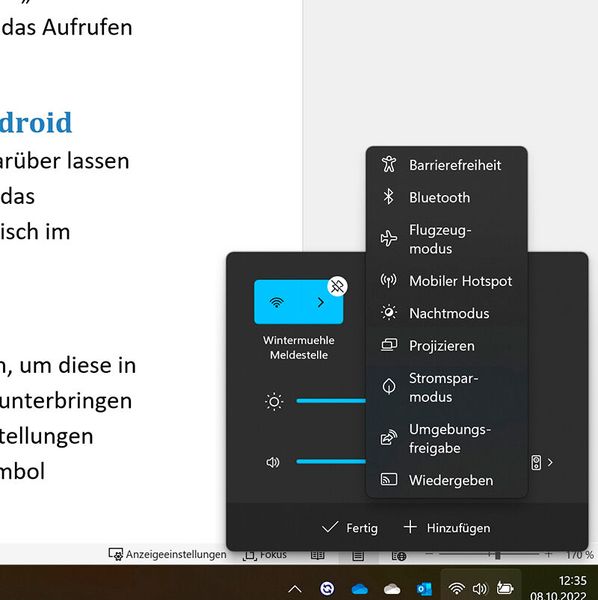Select print layout view in Word

(x=358, y=556)
